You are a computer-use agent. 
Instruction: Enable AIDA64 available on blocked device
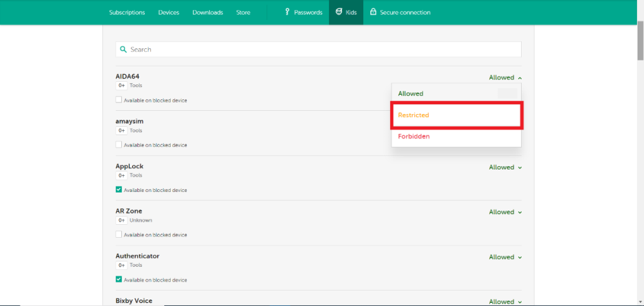click(118, 100)
